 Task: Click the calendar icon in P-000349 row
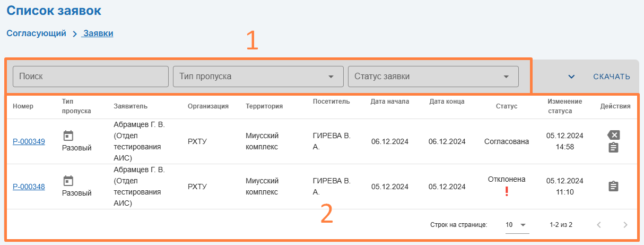pos(68,136)
